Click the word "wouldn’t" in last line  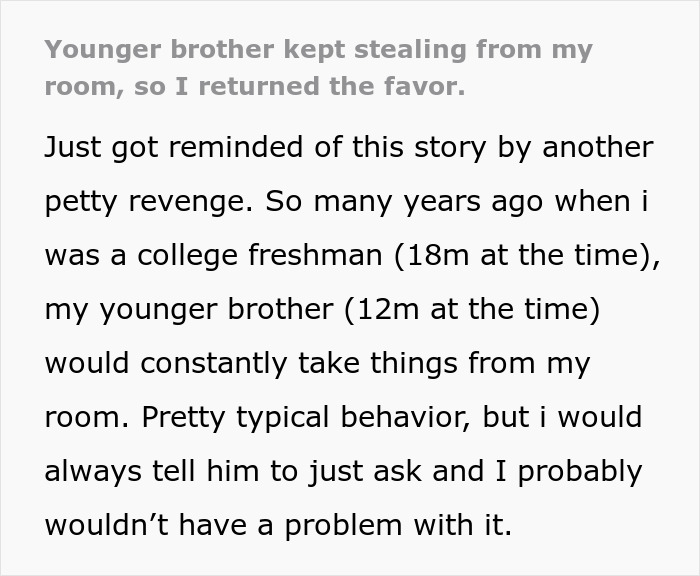coord(107,525)
